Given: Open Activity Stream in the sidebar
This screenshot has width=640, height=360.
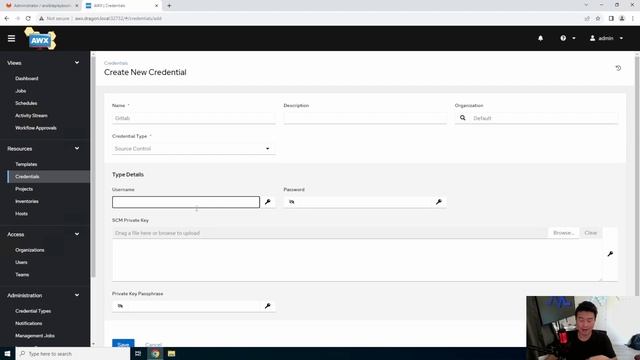Looking at the screenshot, I should coord(31,116).
